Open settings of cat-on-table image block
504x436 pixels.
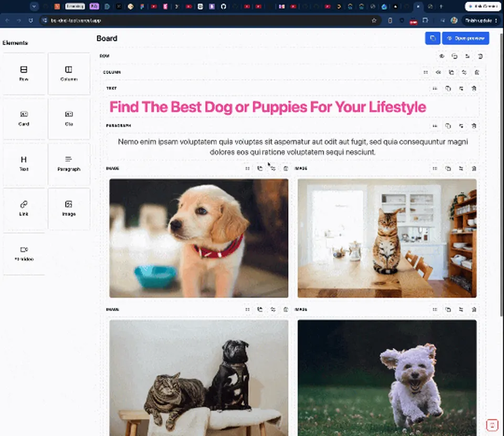(x=461, y=169)
